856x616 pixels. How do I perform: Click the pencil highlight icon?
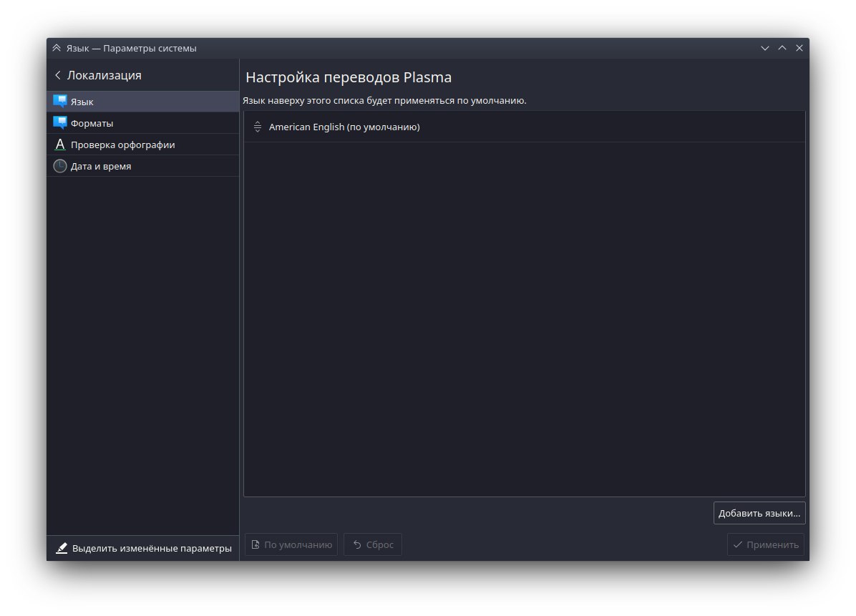pyautogui.click(x=62, y=548)
